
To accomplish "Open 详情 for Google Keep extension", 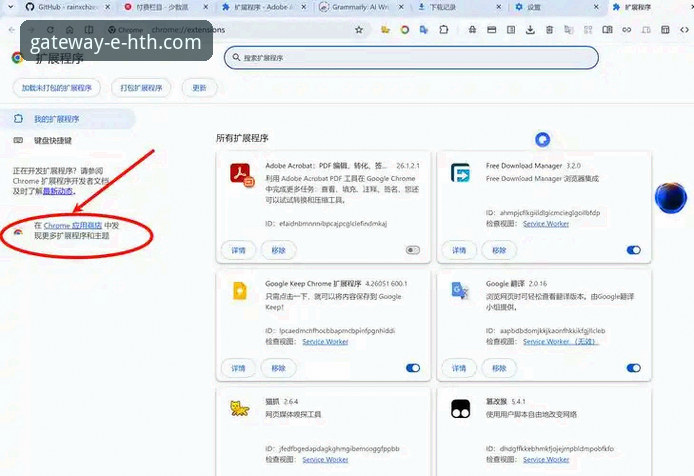I will pos(238,368).
